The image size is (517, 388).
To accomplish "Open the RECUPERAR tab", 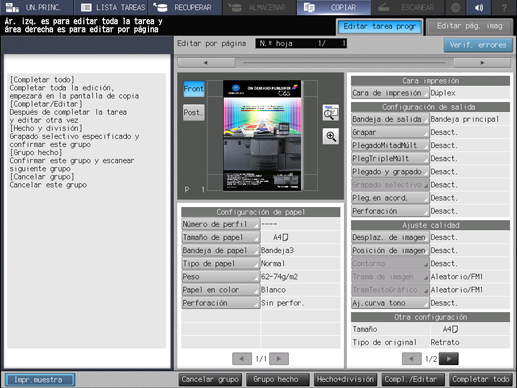I will point(185,7).
